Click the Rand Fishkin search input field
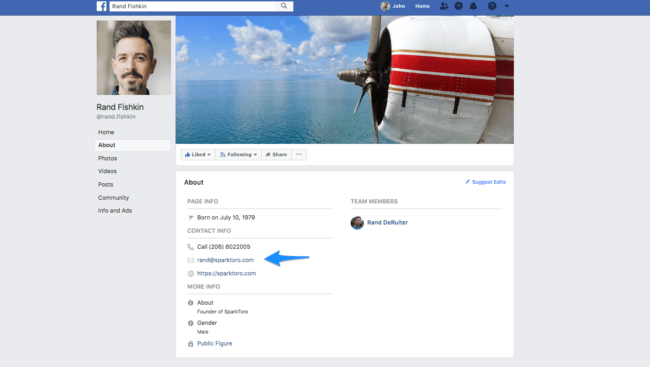650x367 pixels. pyautogui.click(x=194, y=6)
